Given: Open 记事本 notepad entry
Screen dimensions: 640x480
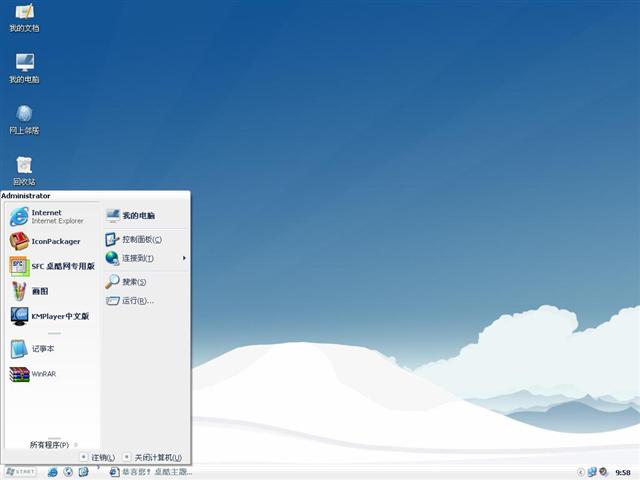Looking at the screenshot, I should [x=52, y=349].
